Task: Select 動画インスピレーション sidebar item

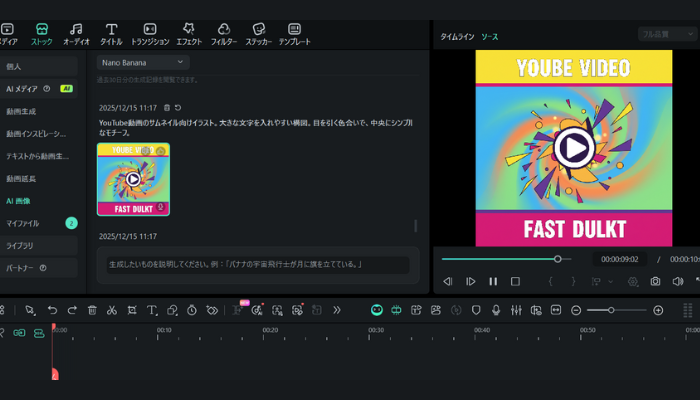Action: click(36, 133)
